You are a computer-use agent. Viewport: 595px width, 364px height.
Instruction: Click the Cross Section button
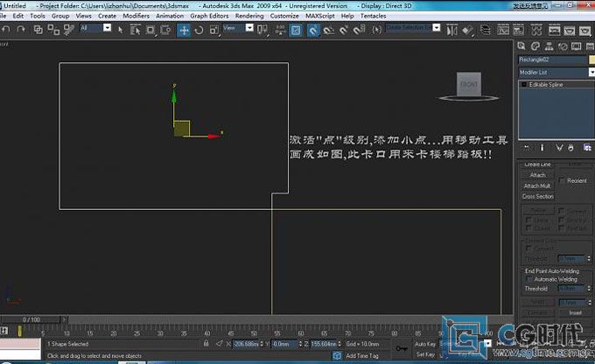pyautogui.click(x=538, y=196)
